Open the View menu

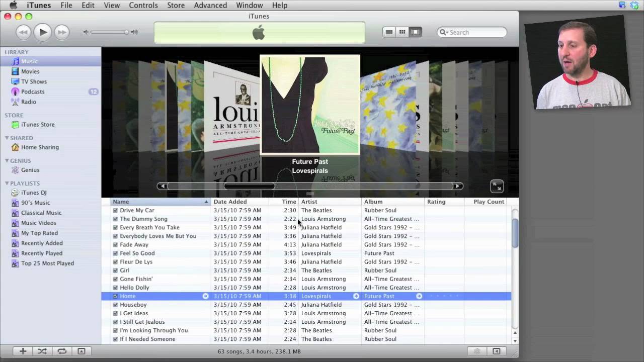pos(112,5)
